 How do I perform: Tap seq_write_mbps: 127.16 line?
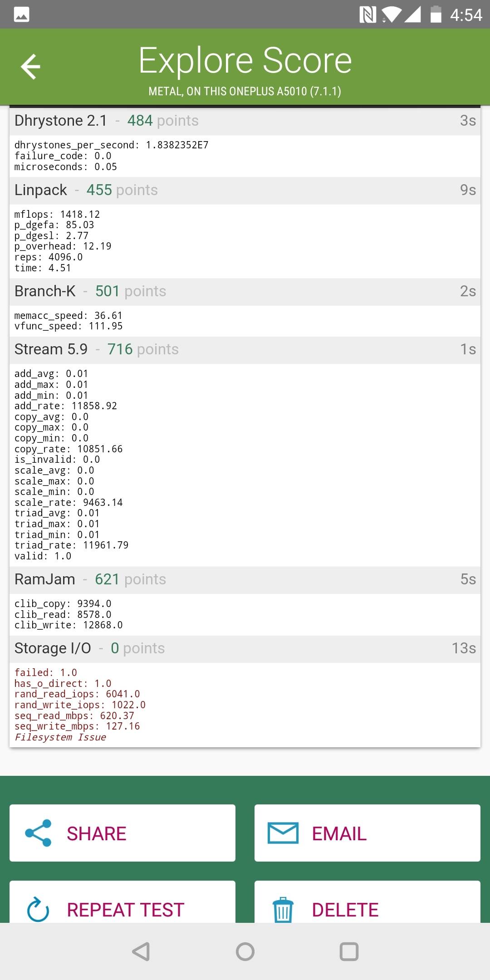click(x=77, y=726)
